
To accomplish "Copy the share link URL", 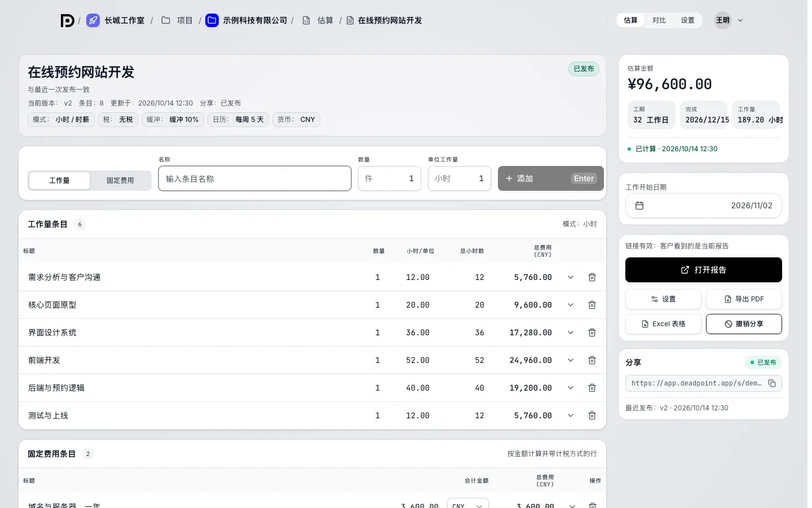I will 772,383.
